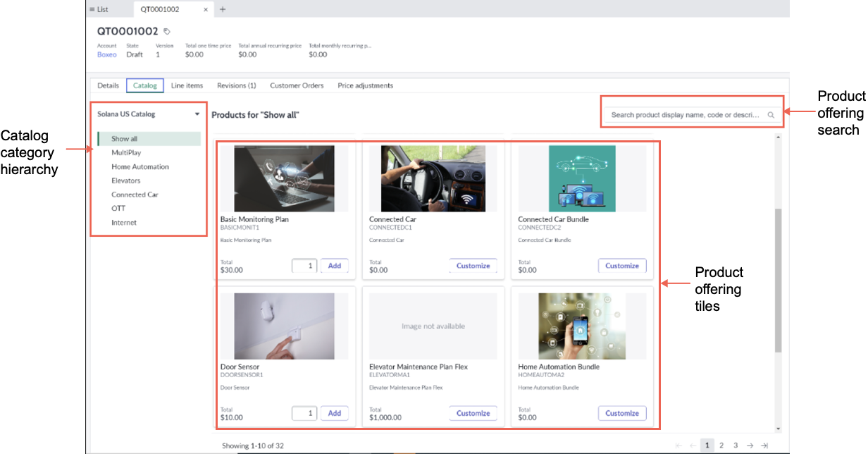
Task: Customize the Connected Car offering
Action: coord(473,266)
